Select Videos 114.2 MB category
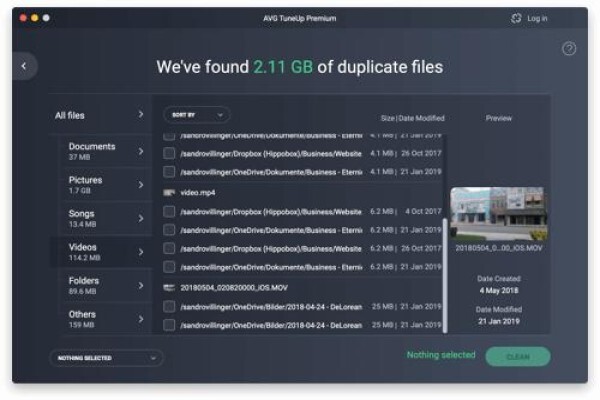600x400 pixels. 101,252
